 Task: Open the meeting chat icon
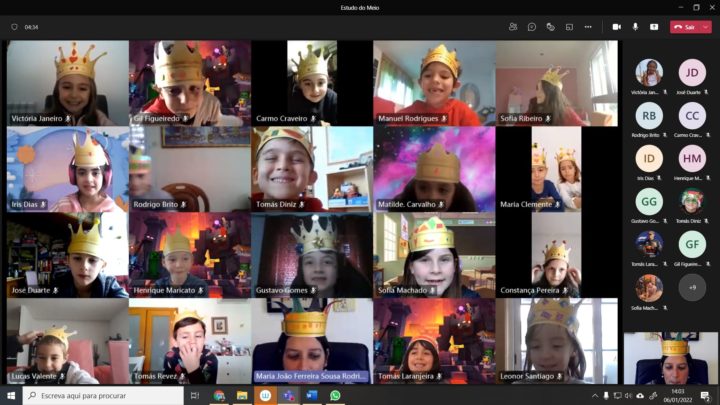click(x=532, y=27)
